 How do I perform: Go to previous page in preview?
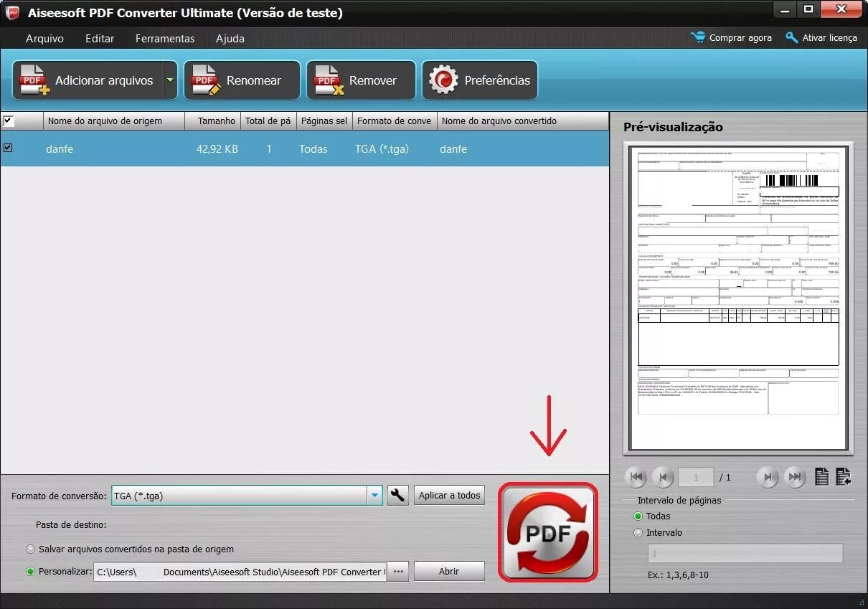point(664,477)
